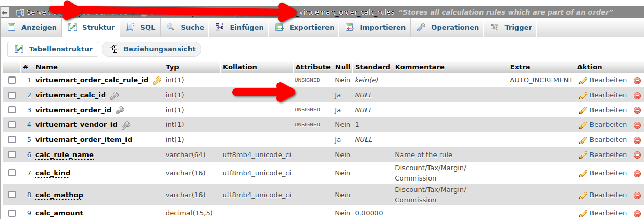This screenshot has height=219, width=644.
Task: Click the pencil edit icon for calc_kind row
Action: coord(583,173)
